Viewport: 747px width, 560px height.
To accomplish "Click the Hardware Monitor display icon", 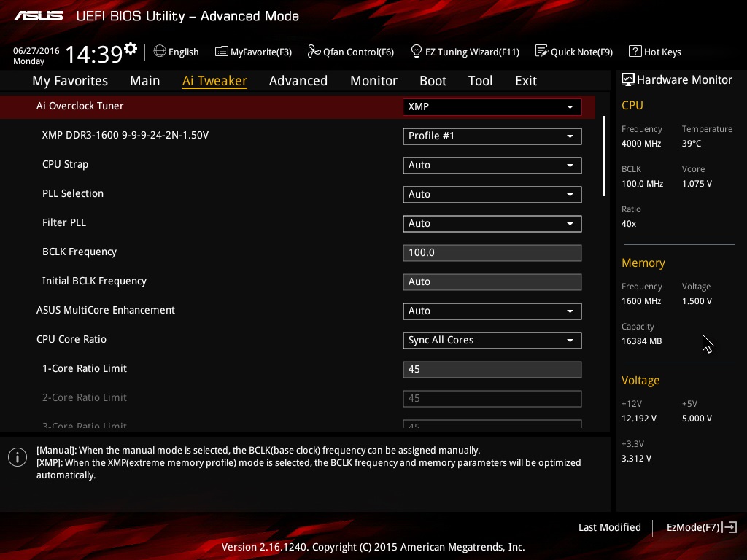I will point(628,79).
